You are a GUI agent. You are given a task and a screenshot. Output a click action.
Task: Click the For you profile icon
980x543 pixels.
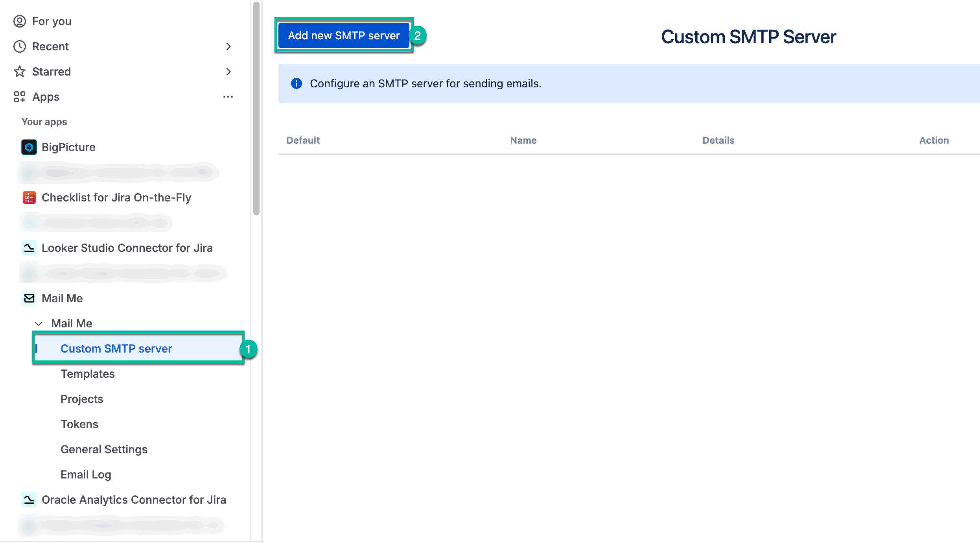(20, 21)
